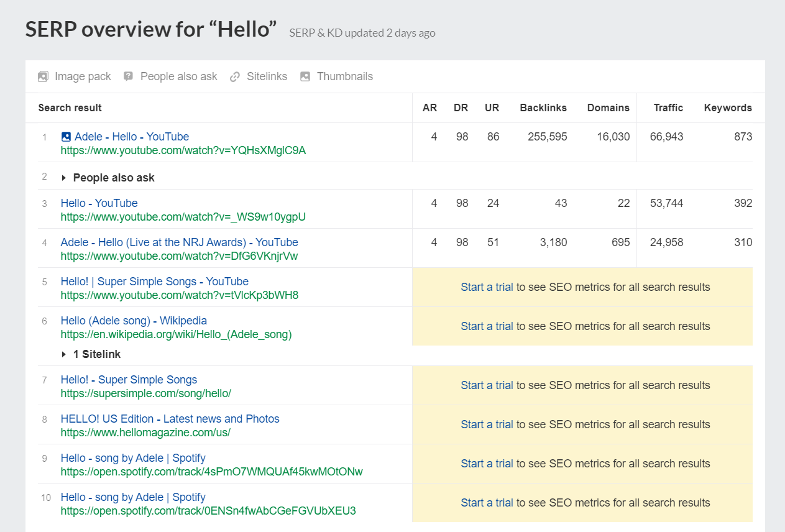
Task: Click the Search result column header
Action: coord(70,108)
